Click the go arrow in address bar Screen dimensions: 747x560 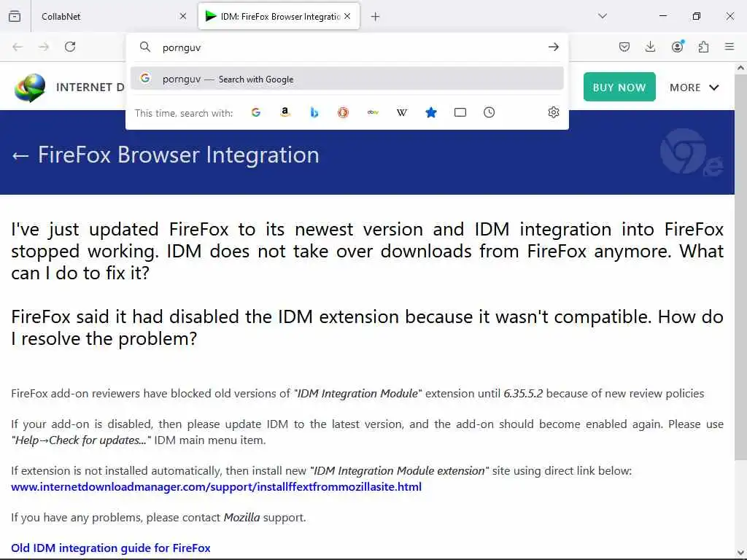point(553,47)
